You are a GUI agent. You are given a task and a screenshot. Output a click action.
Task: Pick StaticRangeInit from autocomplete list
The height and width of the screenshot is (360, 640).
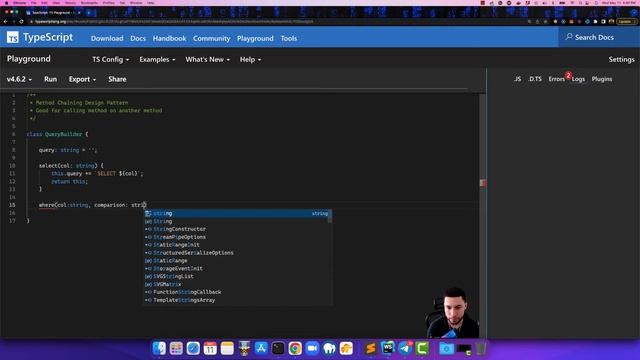click(237, 245)
